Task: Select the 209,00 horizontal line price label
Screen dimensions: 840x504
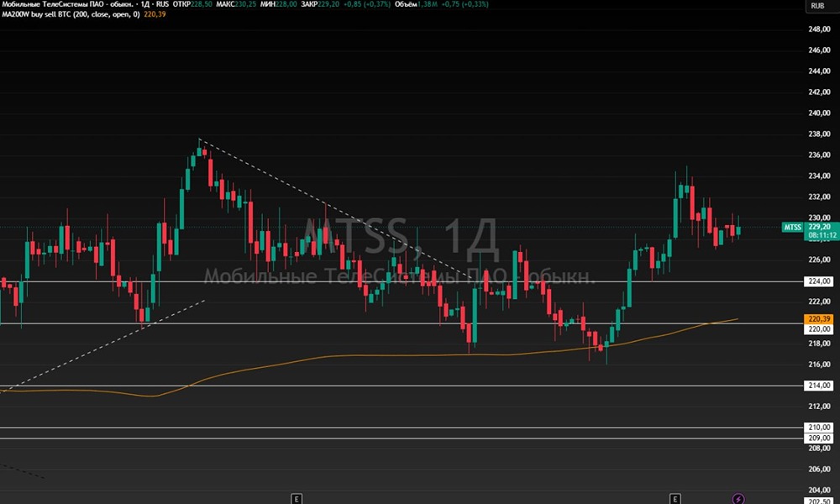Action: pyautogui.click(x=818, y=438)
